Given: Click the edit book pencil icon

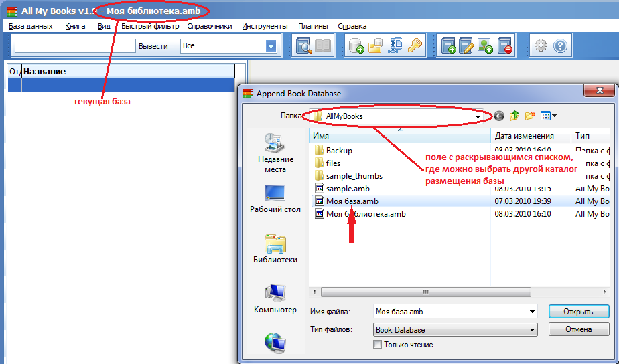Looking at the screenshot, I should coord(466,46).
